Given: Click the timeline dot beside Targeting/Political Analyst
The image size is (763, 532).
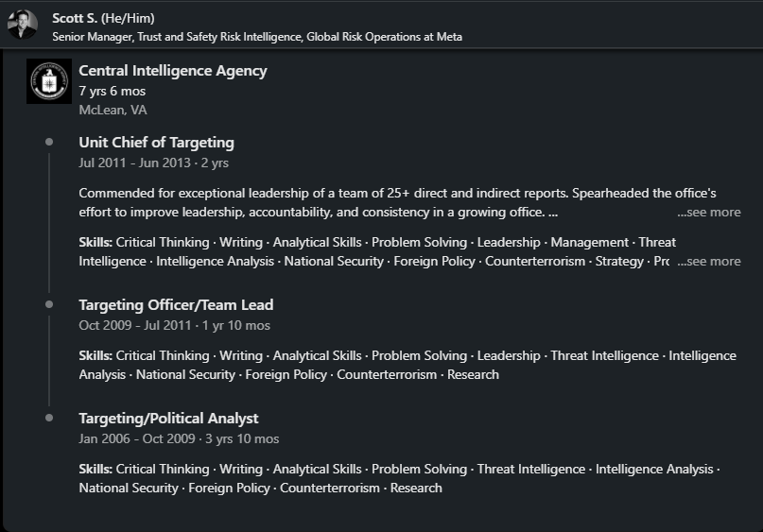Looking at the screenshot, I should point(49,418).
